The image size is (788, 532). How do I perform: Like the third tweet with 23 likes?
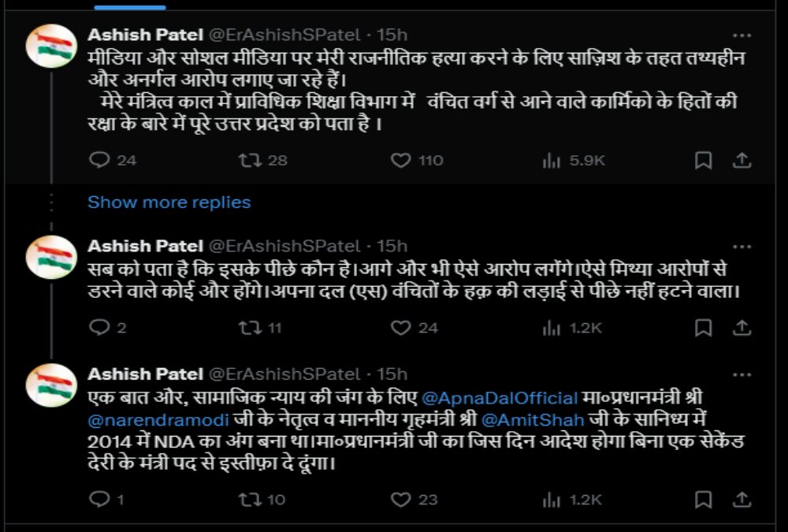pos(401,499)
